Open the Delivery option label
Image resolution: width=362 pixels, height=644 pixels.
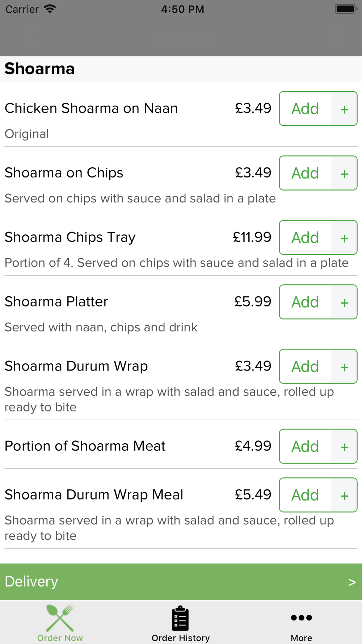pyautogui.click(x=31, y=582)
